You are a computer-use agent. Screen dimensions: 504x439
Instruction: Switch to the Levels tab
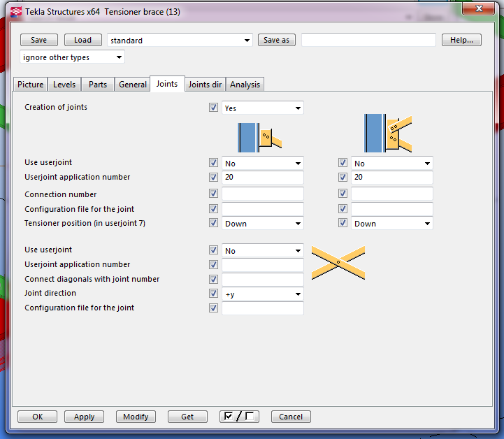point(64,85)
